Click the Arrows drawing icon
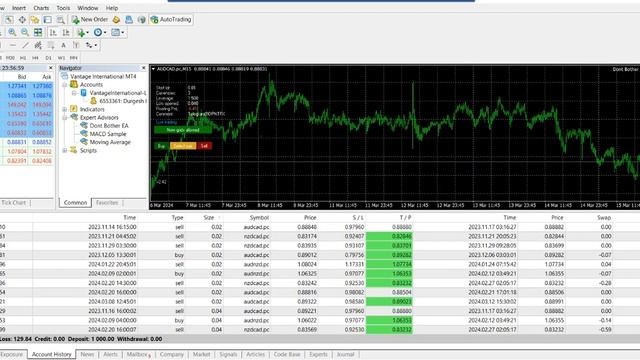 (x=89, y=45)
